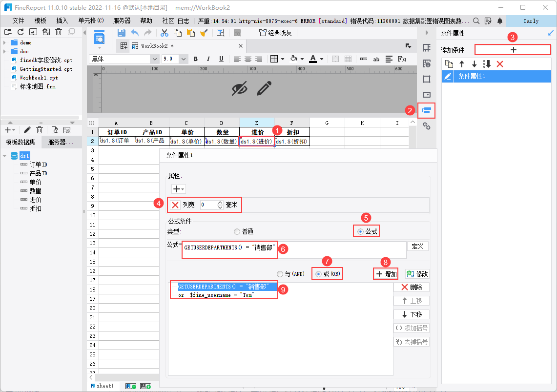The image size is (557, 392).
Task: Edit dataset with pencil icon
Action: [x=27, y=130]
